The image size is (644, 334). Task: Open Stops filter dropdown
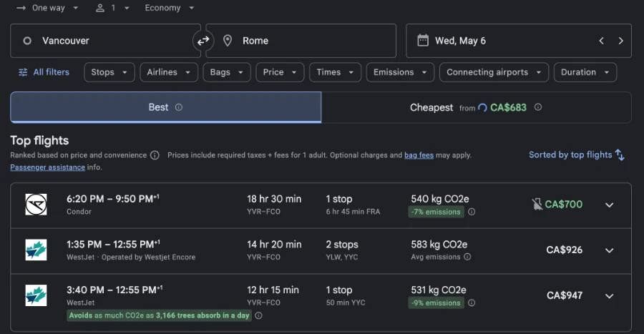coord(109,72)
